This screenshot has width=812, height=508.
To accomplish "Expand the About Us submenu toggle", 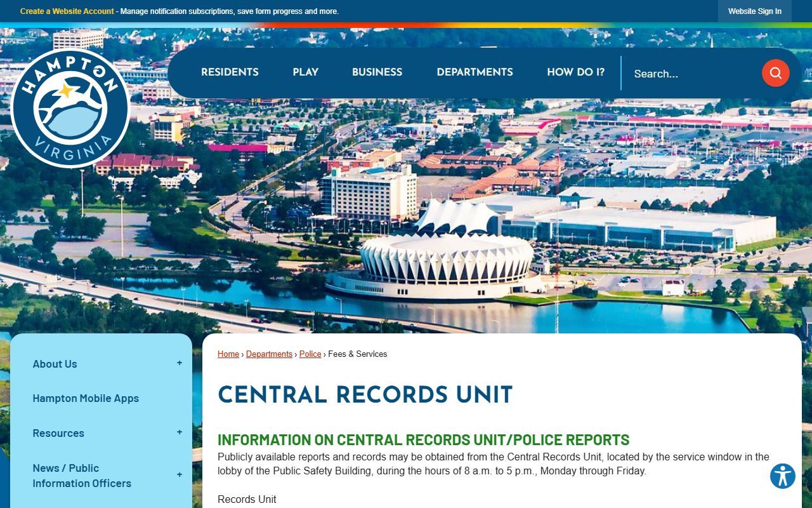I will (180, 363).
